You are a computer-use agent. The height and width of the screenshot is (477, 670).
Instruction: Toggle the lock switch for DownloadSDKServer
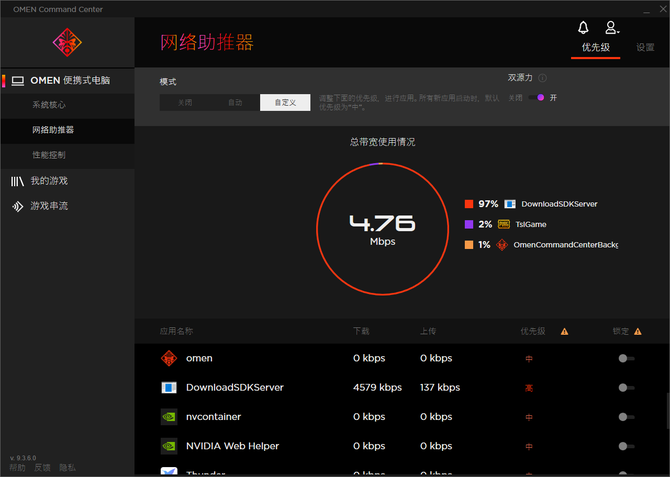[626, 388]
